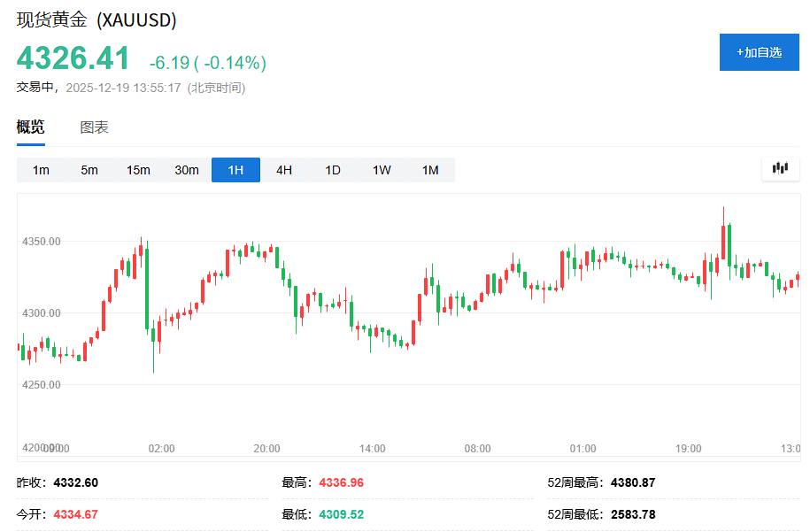This screenshot has width=810, height=532.
Task: Set chart interval to 15m
Action: coord(138,170)
